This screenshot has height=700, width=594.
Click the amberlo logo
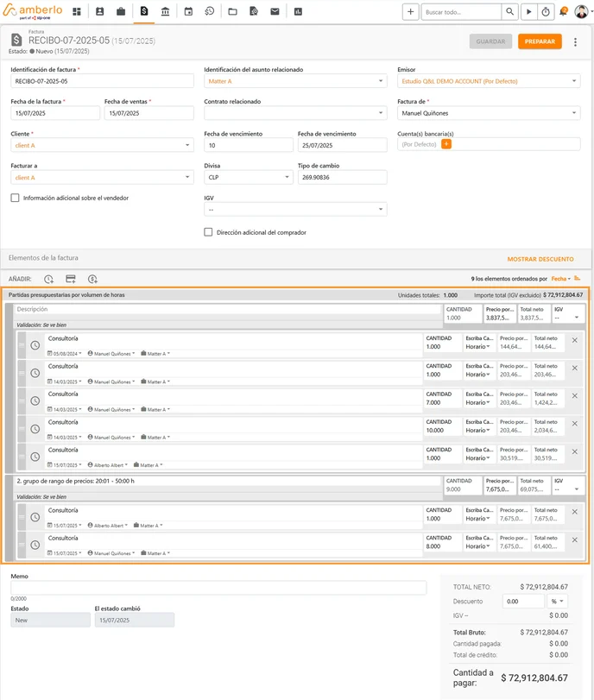coord(33,11)
